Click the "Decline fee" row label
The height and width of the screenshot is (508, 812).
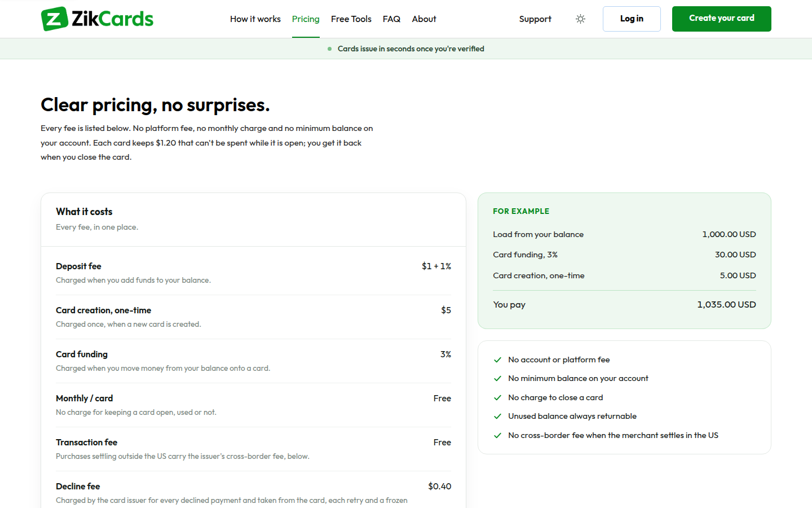click(x=78, y=487)
